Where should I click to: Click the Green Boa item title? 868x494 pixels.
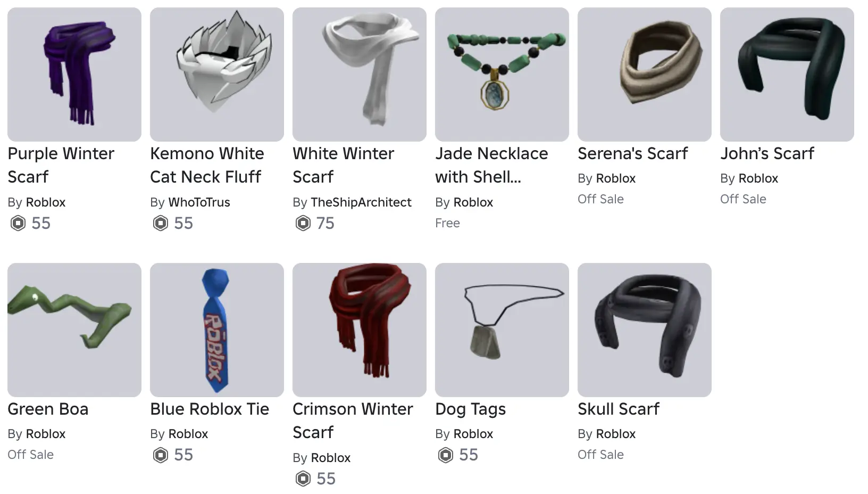(48, 409)
